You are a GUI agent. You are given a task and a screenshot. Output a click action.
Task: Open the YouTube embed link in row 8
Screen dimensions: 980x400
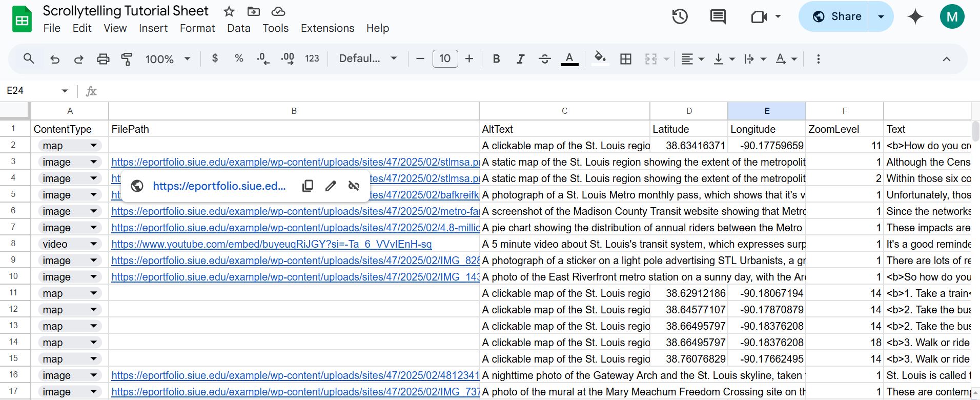272,244
